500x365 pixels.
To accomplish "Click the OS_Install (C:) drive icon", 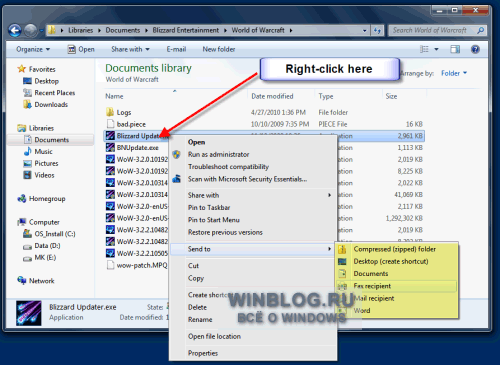I will pos(27,234).
